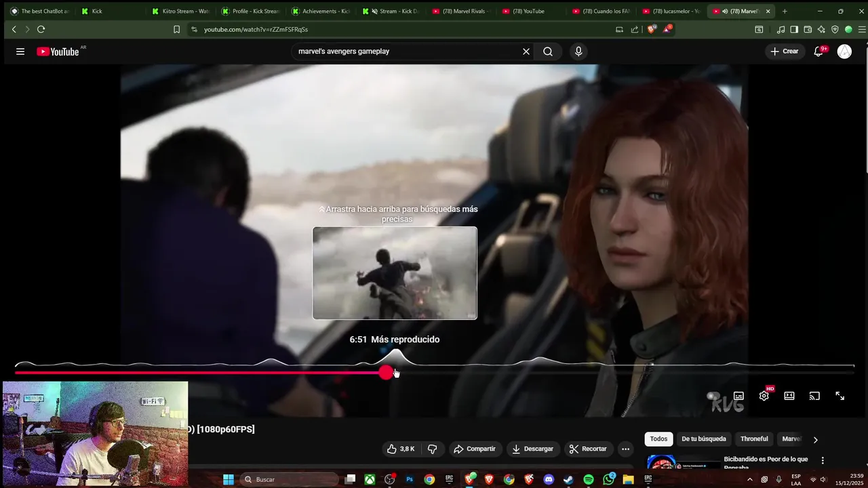Open Windows Start menu

[x=229, y=479]
